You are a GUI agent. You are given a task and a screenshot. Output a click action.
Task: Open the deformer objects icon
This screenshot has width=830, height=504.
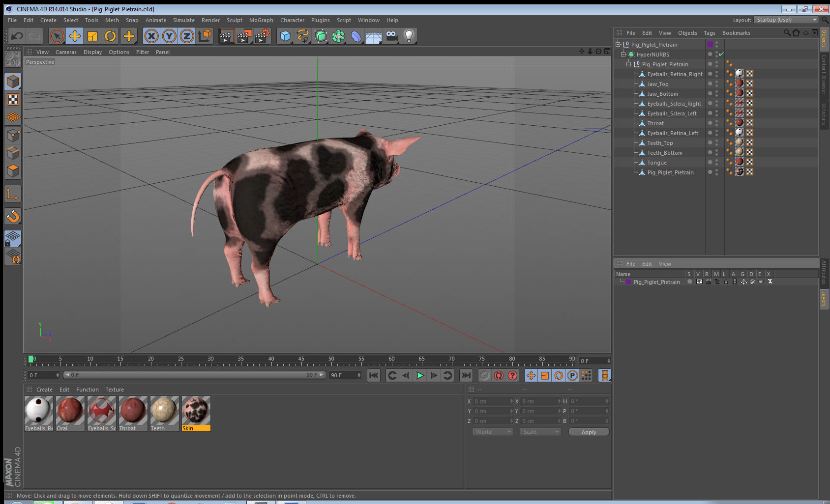point(356,36)
